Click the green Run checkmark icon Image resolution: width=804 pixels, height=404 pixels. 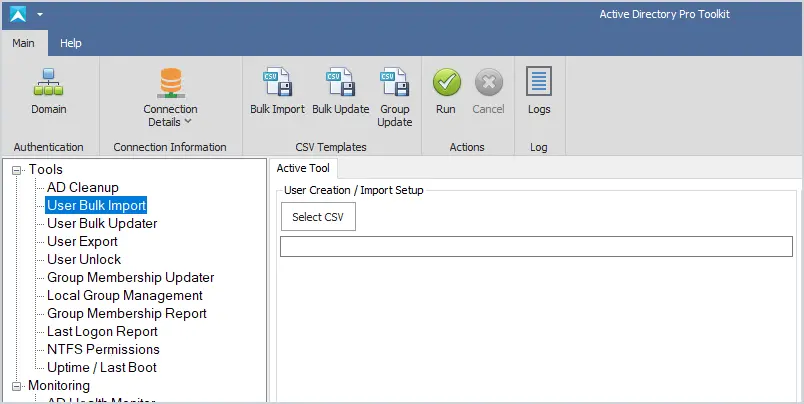pyautogui.click(x=446, y=82)
